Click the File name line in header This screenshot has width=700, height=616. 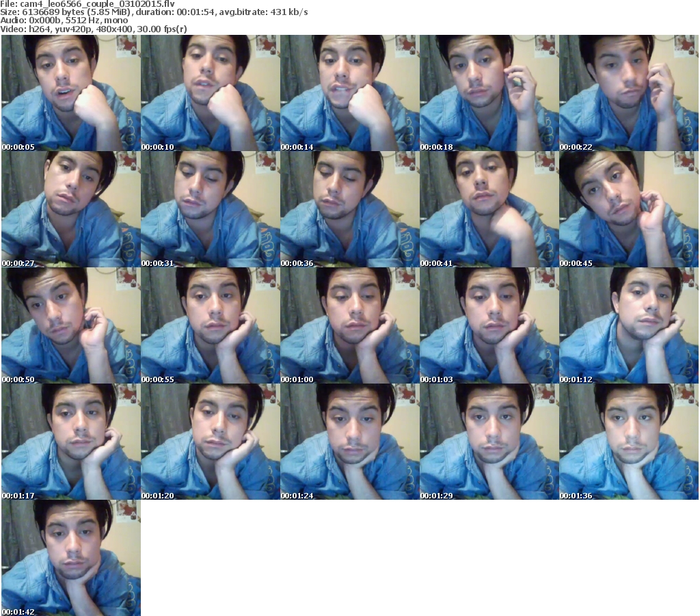pos(87,4)
